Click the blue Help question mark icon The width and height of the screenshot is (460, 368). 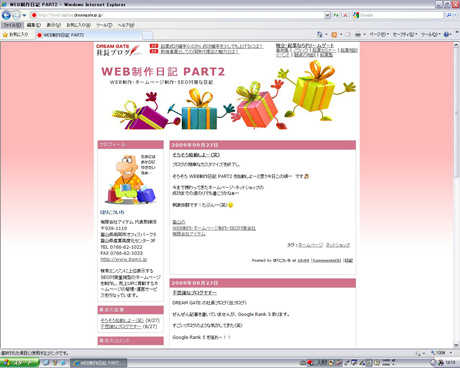coord(446,34)
